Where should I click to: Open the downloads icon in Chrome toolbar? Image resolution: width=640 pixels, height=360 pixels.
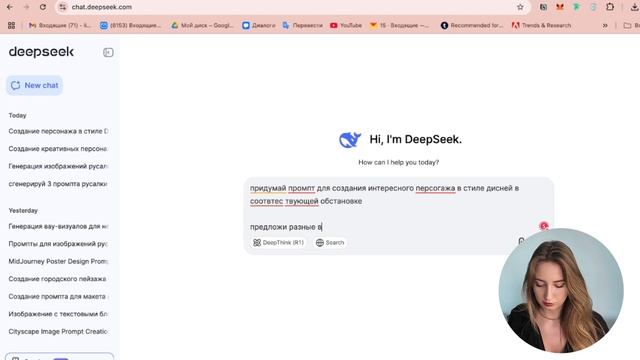(635, 7)
